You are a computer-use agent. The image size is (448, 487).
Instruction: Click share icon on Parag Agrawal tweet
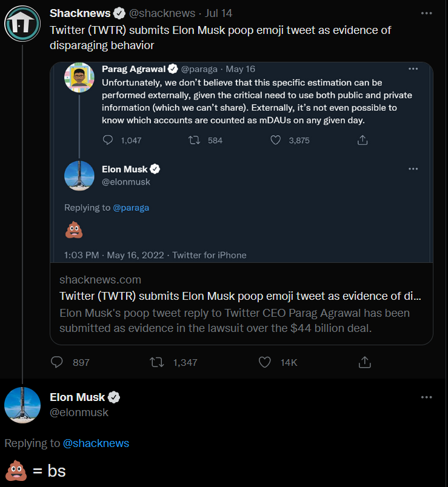tap(363, 140)
